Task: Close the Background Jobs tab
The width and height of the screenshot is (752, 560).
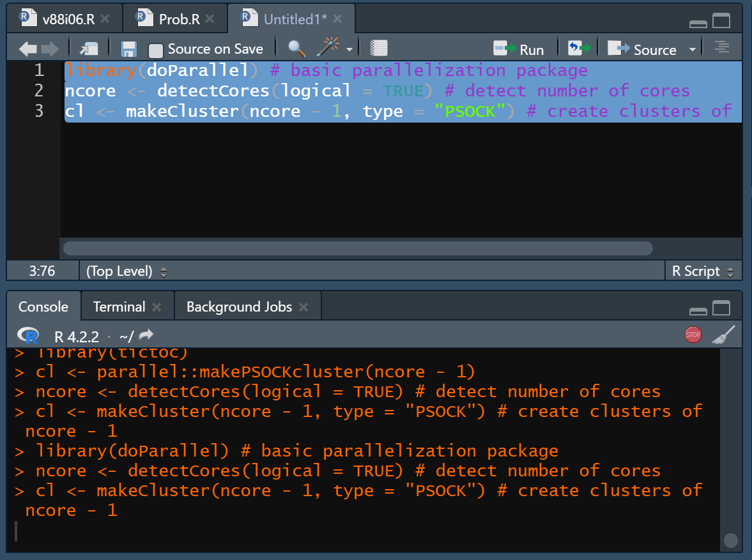Action: 303,307
